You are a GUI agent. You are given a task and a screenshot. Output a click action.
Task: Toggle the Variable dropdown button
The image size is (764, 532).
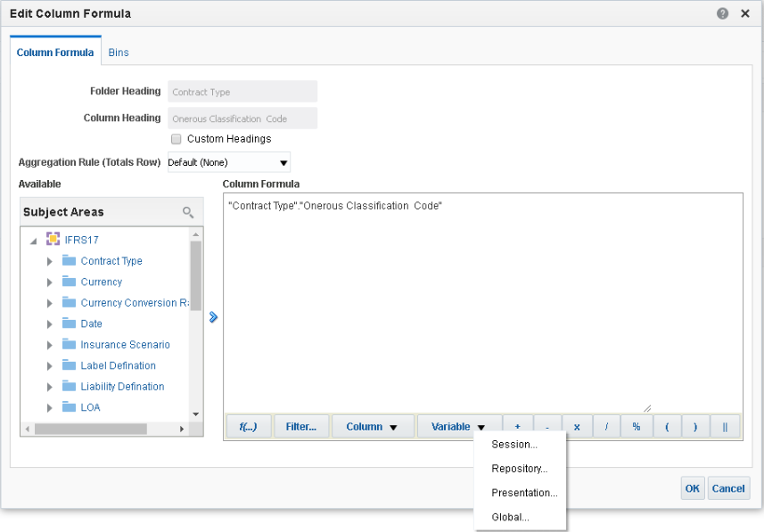click(x=458, y=427)
